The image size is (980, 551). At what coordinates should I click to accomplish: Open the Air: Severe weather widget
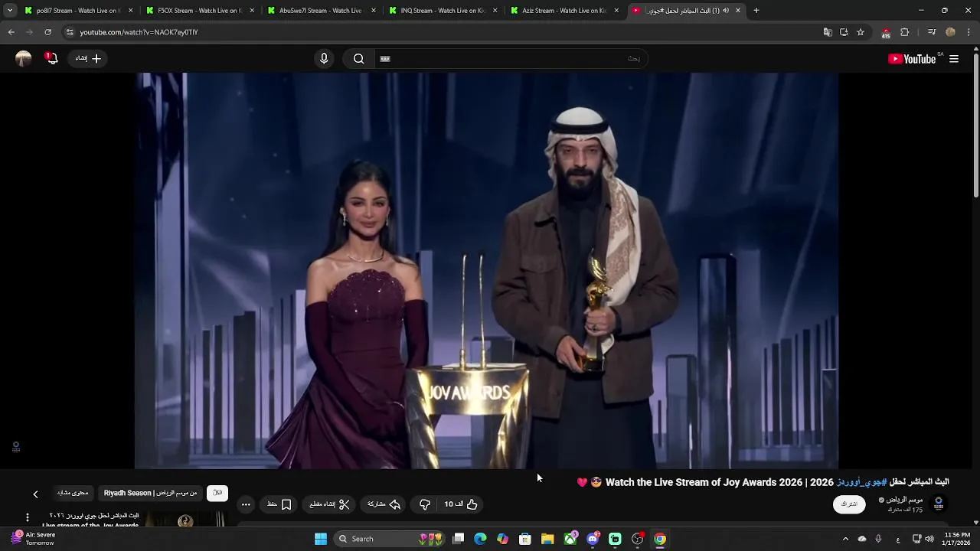[x=32, y=539]
